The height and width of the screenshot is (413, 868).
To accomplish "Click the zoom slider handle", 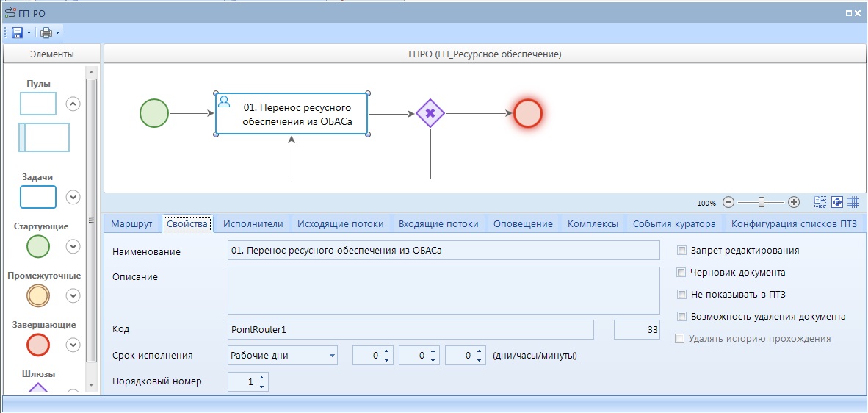I will (x=762, y=202).
